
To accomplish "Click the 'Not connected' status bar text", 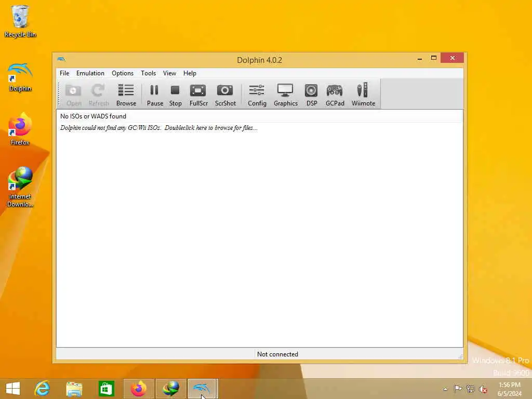I will (x=277, y=354).
